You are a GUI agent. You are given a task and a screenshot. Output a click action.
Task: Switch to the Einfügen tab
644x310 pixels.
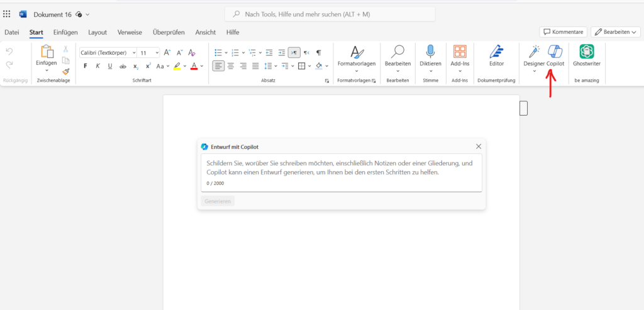point(65,32)
